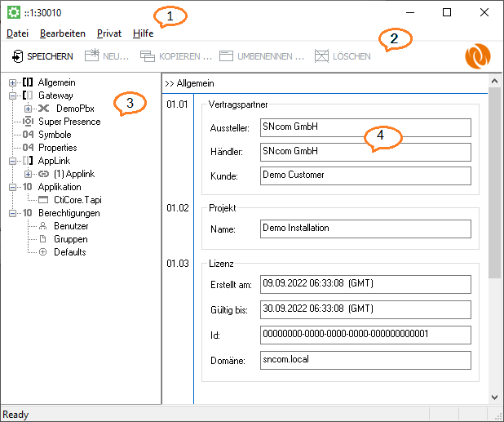
Task: Select the Applink link icon
Action: [43, 174]
